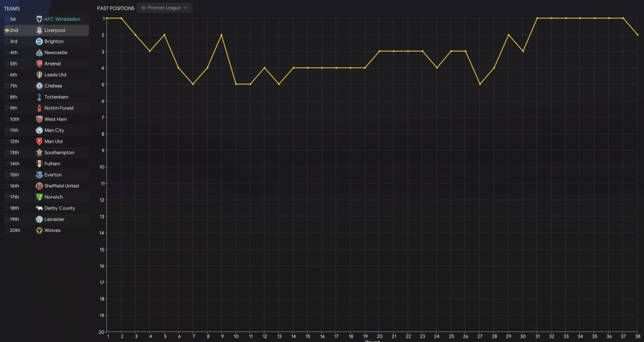Click the Liverpool club badge
Image resolution: width=644 pixels, height=342 pixels.
click(39, 30)
